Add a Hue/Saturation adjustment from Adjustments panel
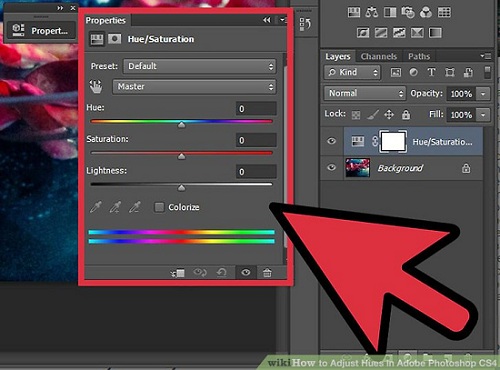Image resolution: width=500 pixels, height=370 pixels. click(x=354, y=13)
